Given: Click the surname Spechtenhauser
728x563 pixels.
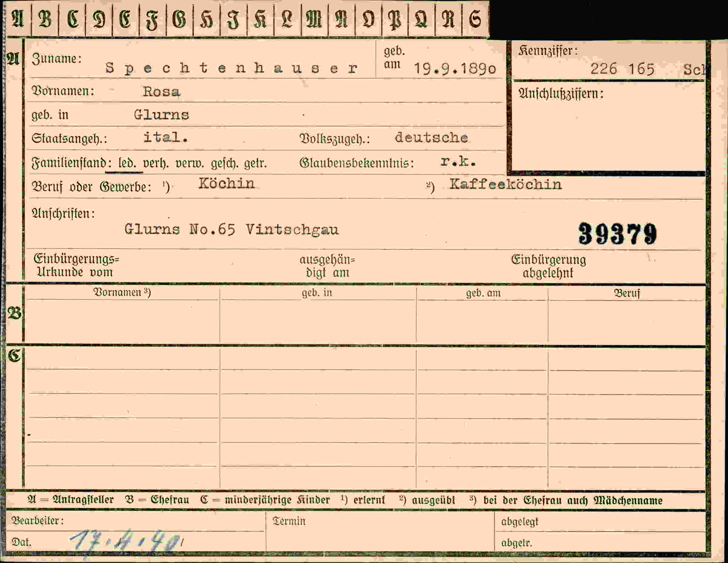Looking at the screenshot, I should [232, 68].
